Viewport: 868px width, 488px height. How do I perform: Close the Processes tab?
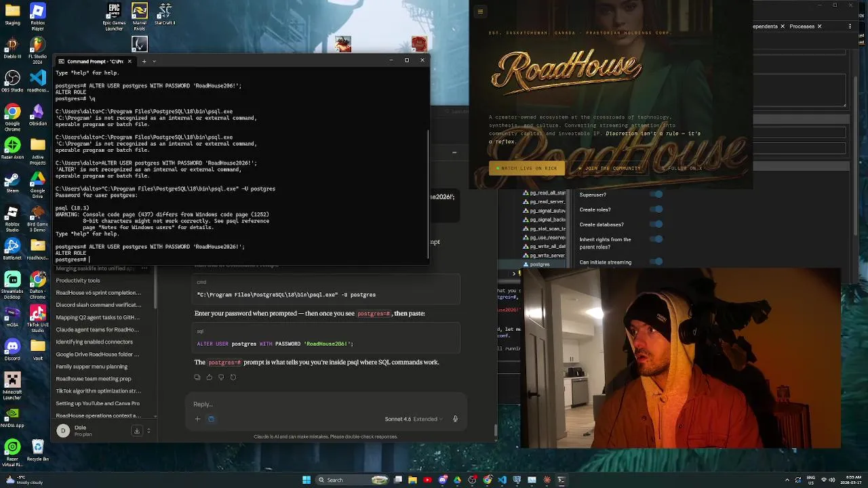pyautogui.click(x=819, y=26)
